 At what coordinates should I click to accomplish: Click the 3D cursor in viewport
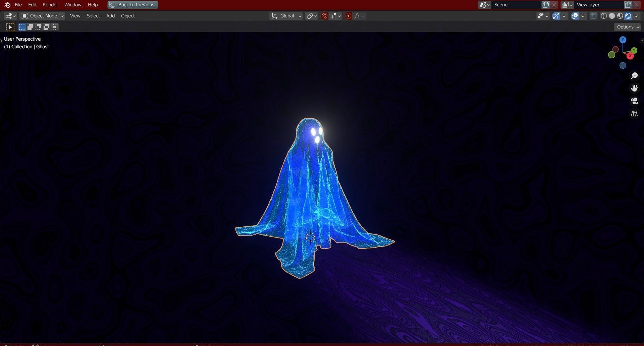pyautogui.click(x=311, y=237)
